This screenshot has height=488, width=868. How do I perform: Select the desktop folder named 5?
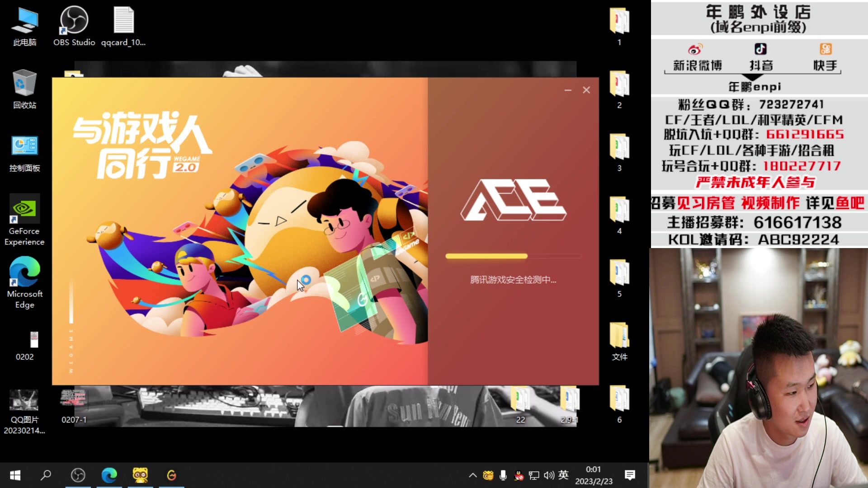click(x=619, y=278)
